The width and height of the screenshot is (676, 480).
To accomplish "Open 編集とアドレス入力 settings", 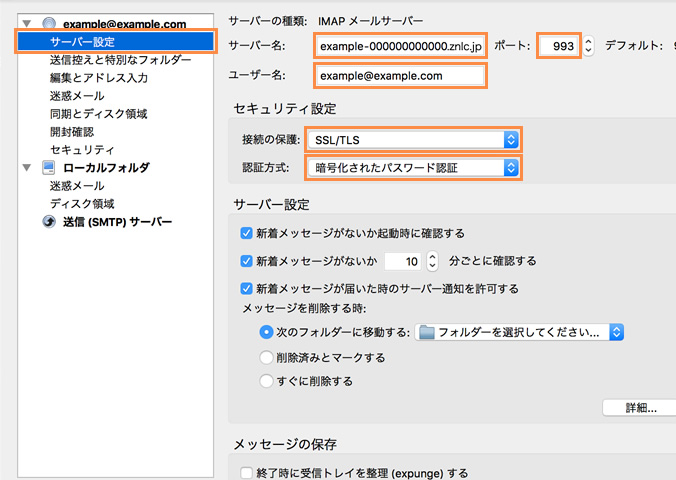I will coord(99,78).
